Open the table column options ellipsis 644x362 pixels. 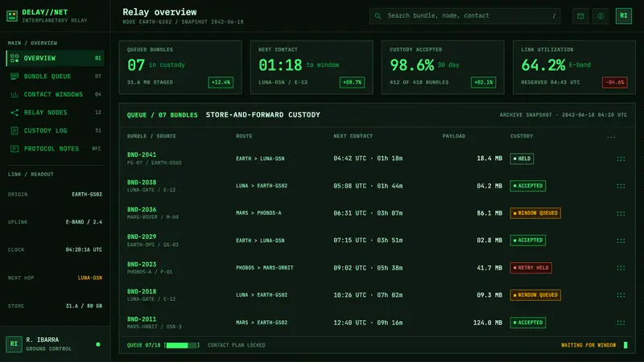611,137
